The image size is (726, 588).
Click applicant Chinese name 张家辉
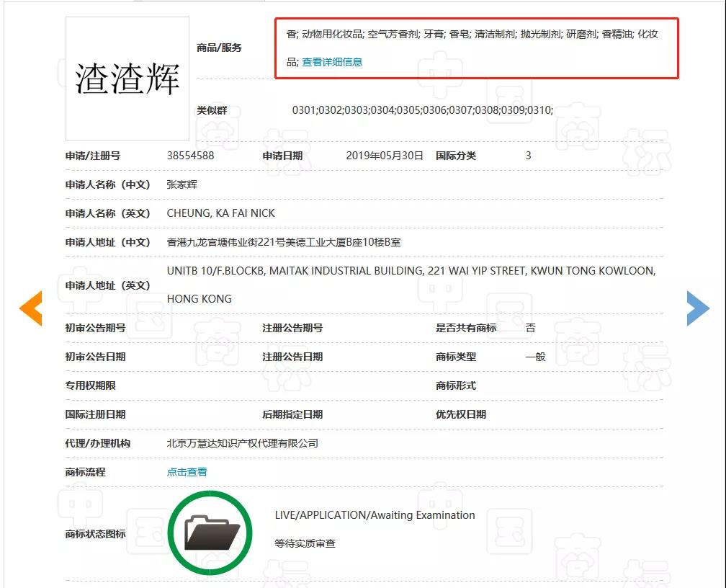coord(182,184)
